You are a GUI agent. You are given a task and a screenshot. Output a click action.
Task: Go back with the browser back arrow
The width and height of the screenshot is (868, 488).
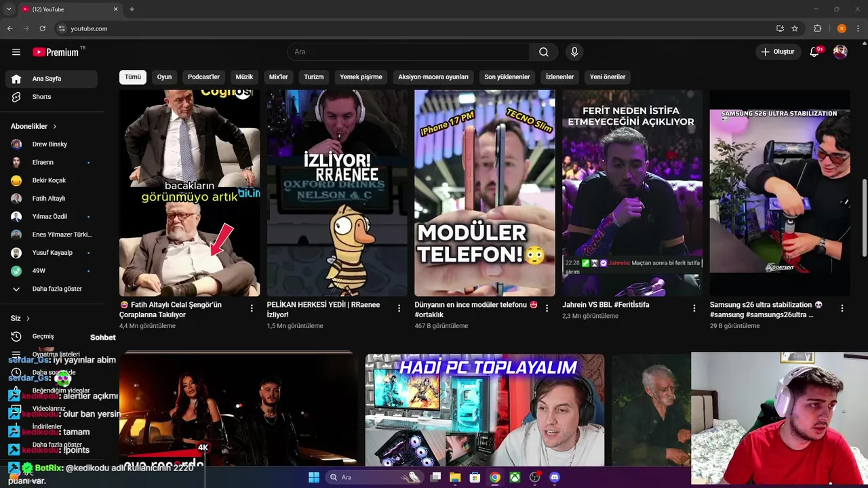click(9, 28)
